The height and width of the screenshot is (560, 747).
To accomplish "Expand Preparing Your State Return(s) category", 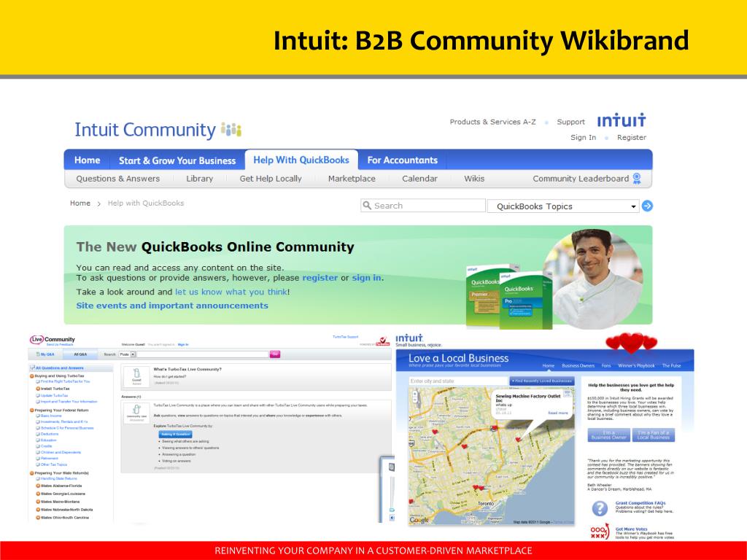I will (32, 472).
